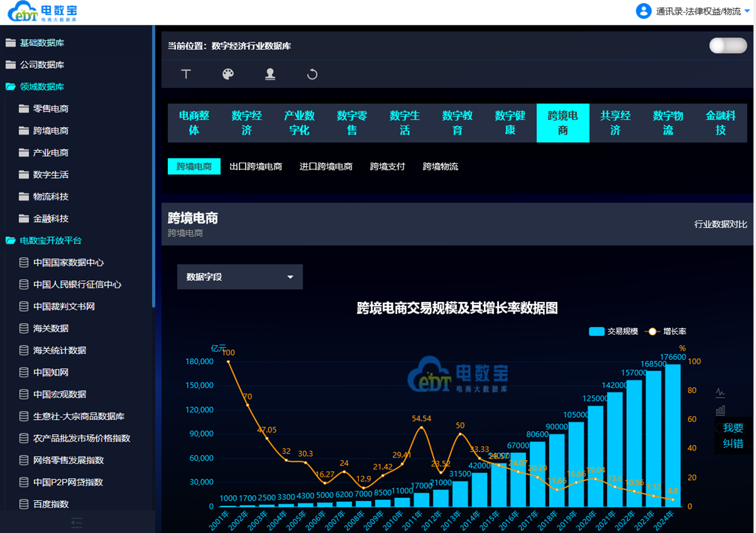Click the collapse icon at sidebar bottom
The width and height of the screenshot is (756, 533).
[77, 523]
